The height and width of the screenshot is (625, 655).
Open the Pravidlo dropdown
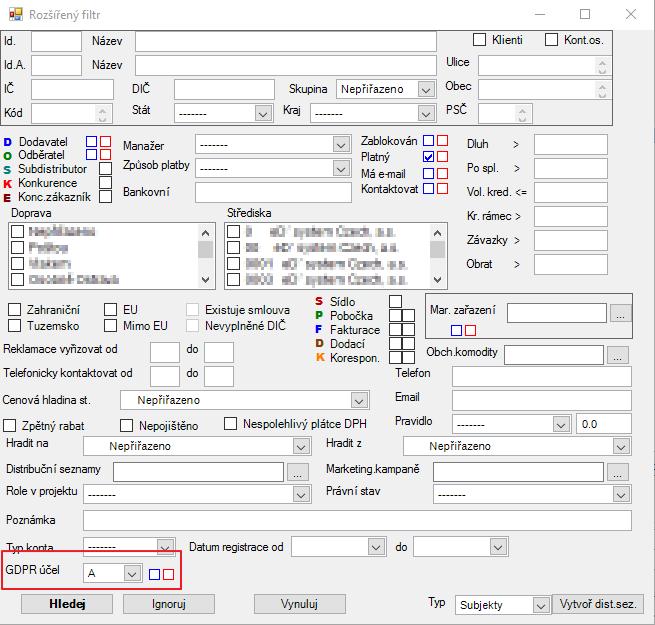tap(561, 424)
